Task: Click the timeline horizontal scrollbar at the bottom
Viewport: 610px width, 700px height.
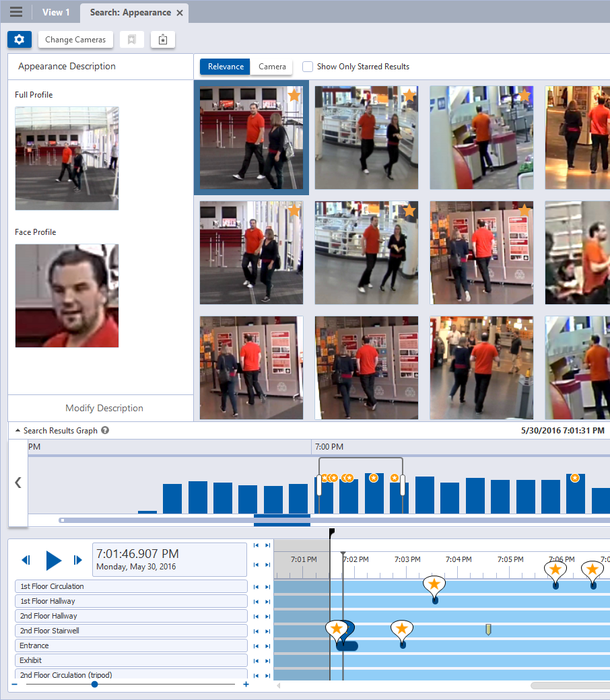Action: [x=570, y=685]
